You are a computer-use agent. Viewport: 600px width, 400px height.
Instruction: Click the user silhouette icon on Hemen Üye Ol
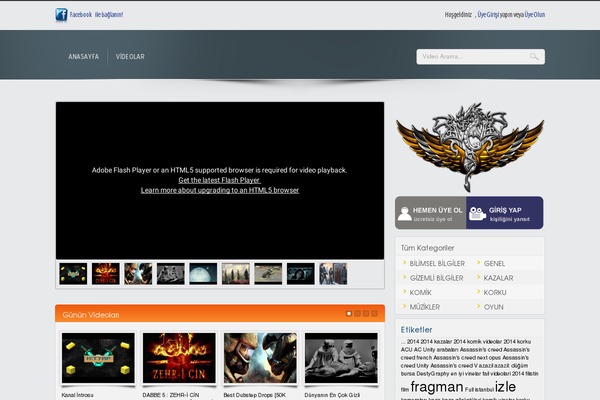click(x=404, y=214)
